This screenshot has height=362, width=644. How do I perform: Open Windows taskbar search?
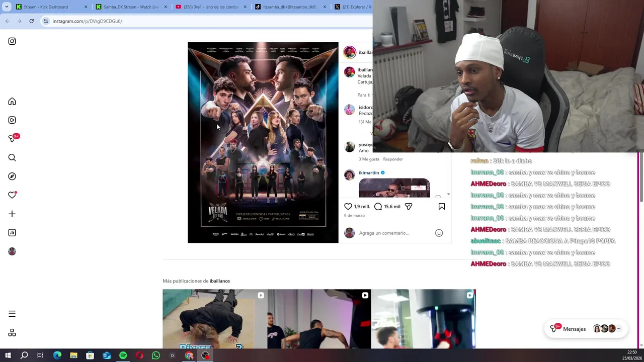pos(24,355)
